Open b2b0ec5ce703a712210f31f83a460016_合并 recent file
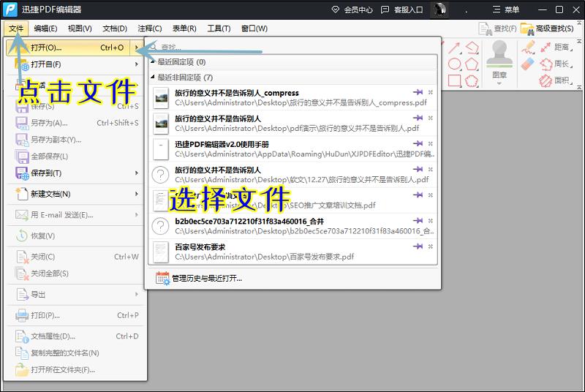This screenshot has width=585, height=392. [x=293, y=226]
